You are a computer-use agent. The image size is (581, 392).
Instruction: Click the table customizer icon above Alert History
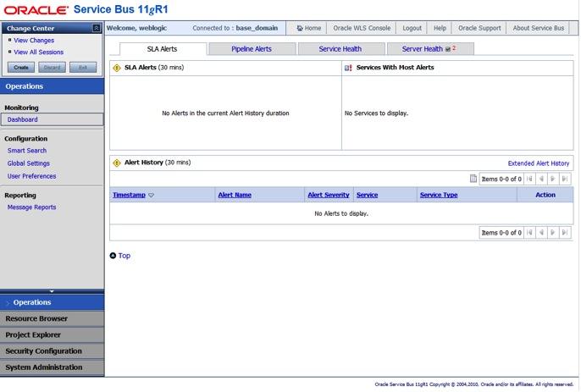[473, 179]
